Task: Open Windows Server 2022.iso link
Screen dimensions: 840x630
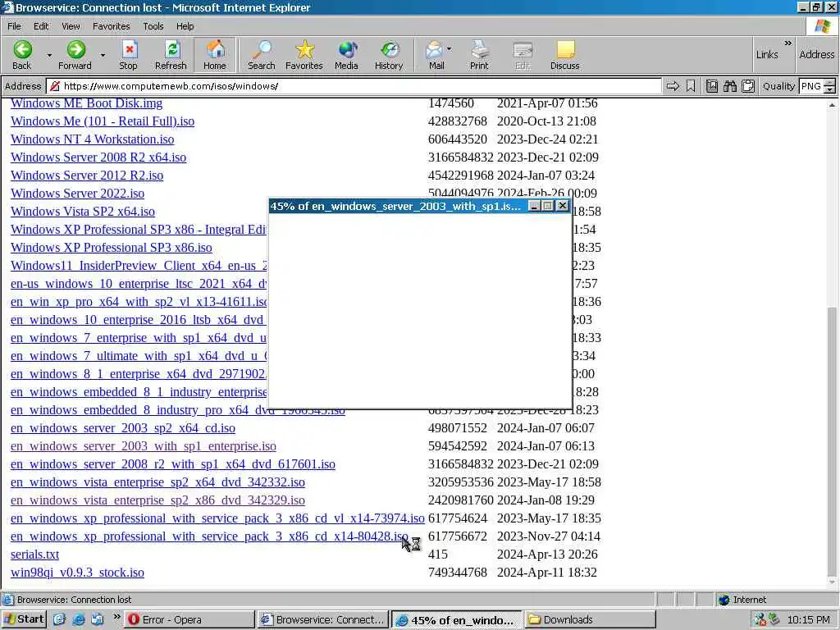Action: [x=78, y=194]
